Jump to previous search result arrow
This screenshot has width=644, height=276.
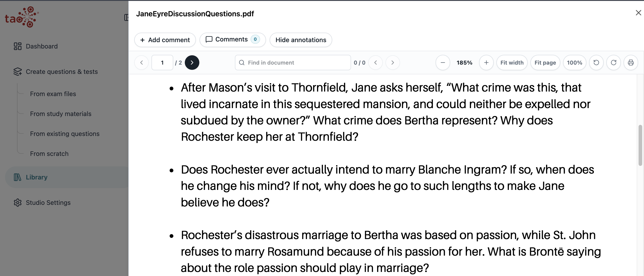click(376, 63)
